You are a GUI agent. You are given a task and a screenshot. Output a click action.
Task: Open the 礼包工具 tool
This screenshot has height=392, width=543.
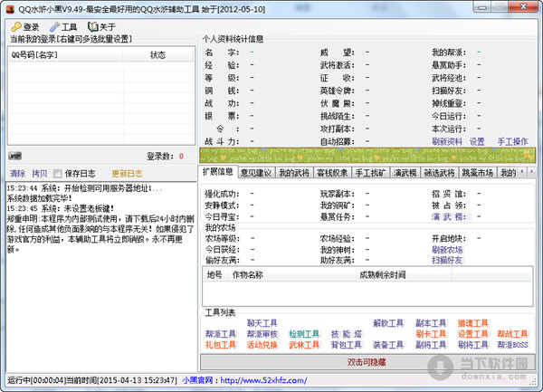(x=220, y=345)
